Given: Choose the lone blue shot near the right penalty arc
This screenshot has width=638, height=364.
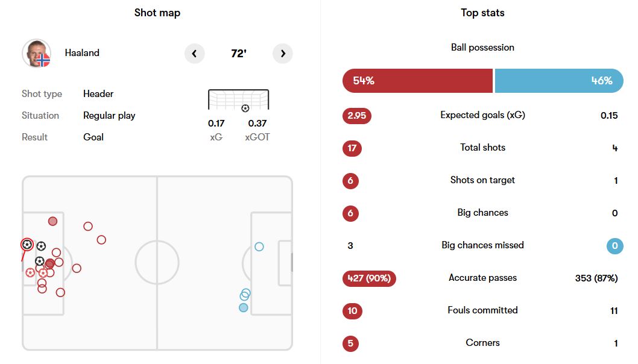Looking at the screenshot, I should 259,246.
